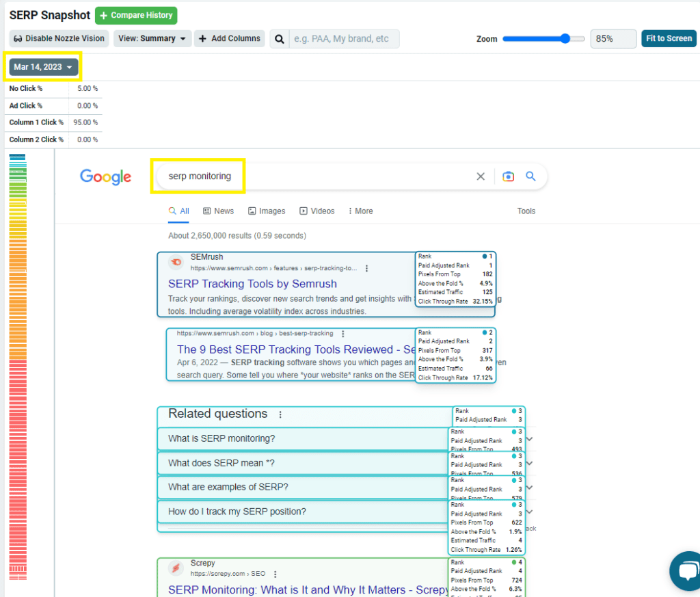The height and width of the screenshot is (597, 700).
Task: Switch to the Images search tab
Action: pos(267,211)
